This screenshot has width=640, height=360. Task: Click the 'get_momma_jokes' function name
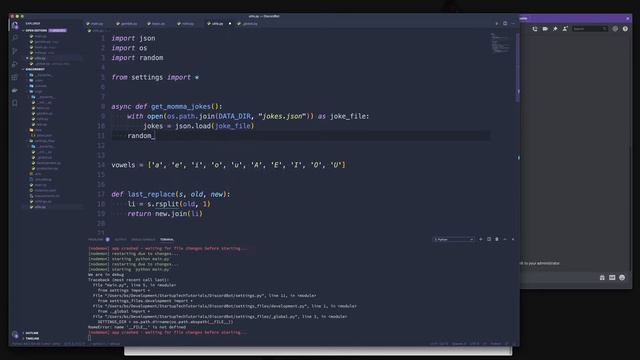click(x=181, y=107)
